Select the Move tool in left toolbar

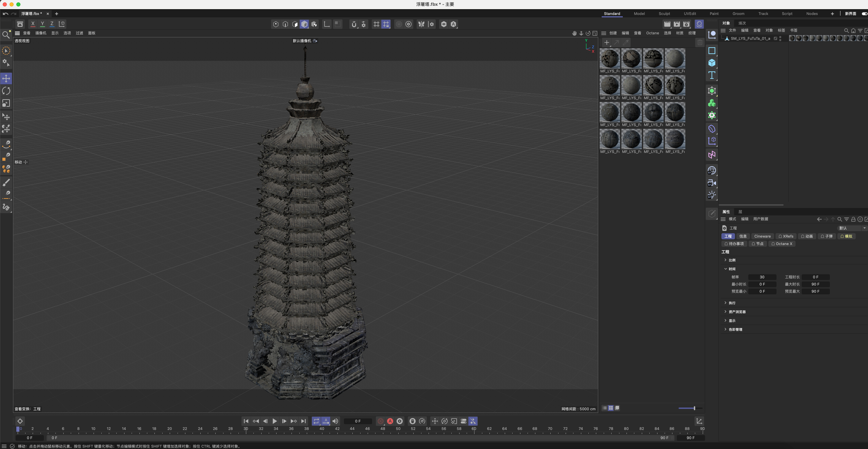click(6, 79)
